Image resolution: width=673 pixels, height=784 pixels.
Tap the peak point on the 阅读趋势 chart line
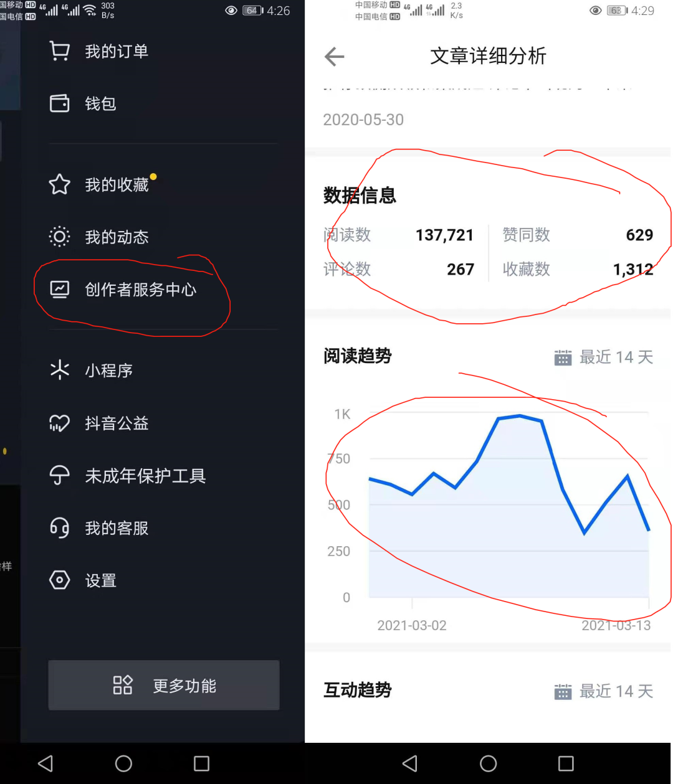tap(520, 415)
